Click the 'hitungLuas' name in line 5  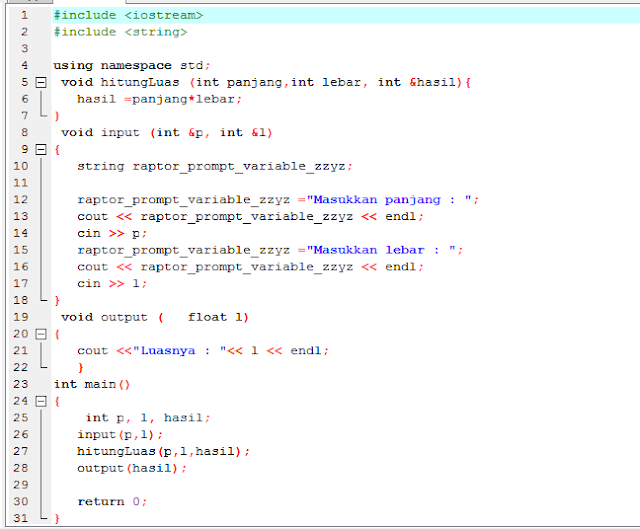(x=140, y=82)
